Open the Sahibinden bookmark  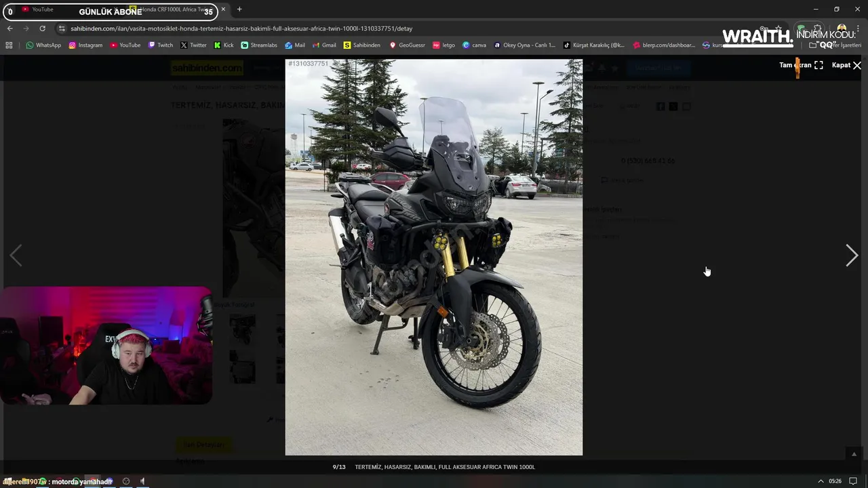click(362, 45)
